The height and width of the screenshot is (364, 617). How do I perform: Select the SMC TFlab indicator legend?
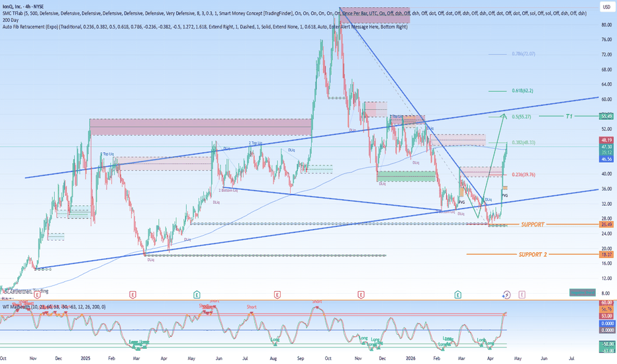coord(295,13)
